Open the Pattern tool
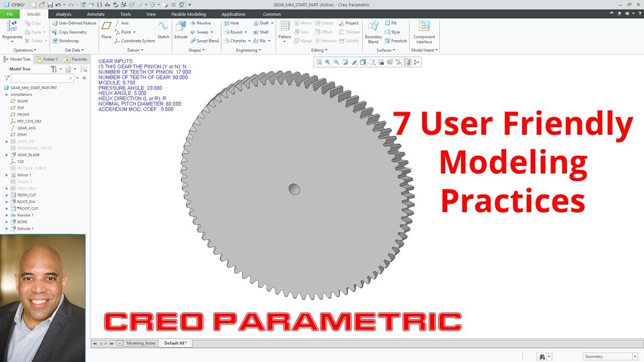 point(285,30)
